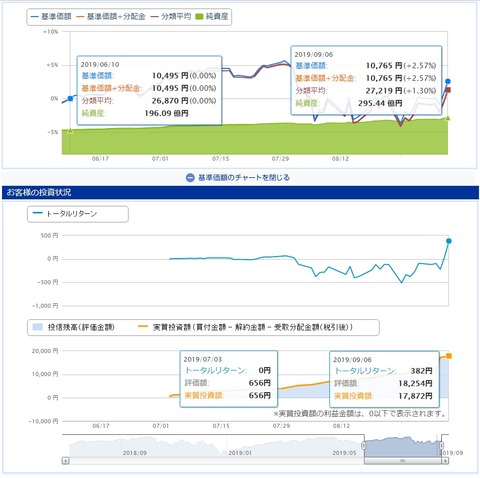
Task: Click the green triangle marker at 純資産 start
Action: [x=70, y=131]
